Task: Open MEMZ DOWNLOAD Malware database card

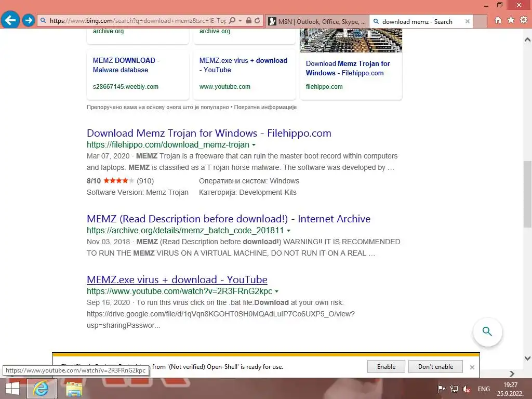Action: point(126,65)
